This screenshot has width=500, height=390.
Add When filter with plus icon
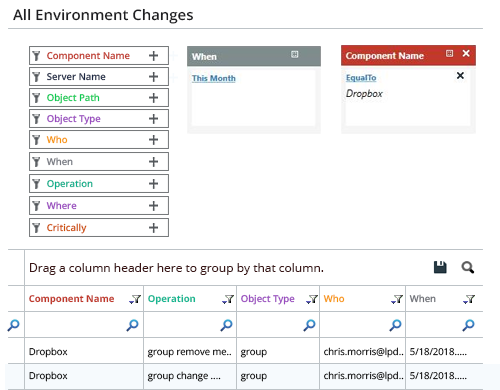point(153,162)
